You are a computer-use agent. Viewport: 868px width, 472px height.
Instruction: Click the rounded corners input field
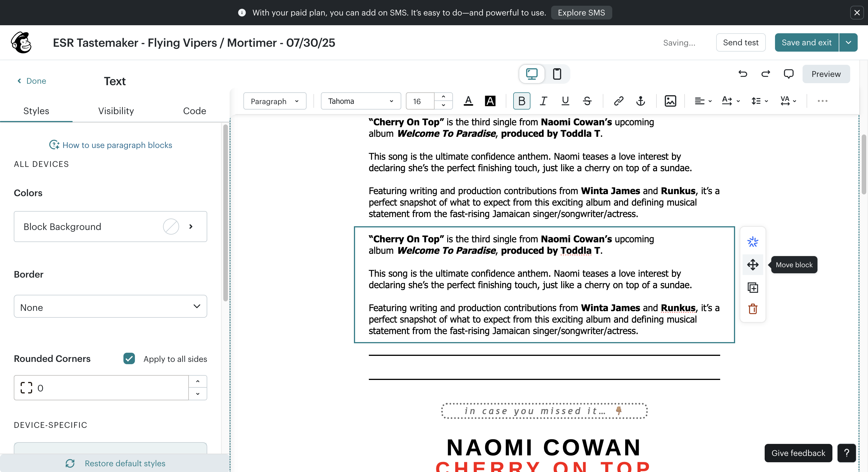point(101,388)
